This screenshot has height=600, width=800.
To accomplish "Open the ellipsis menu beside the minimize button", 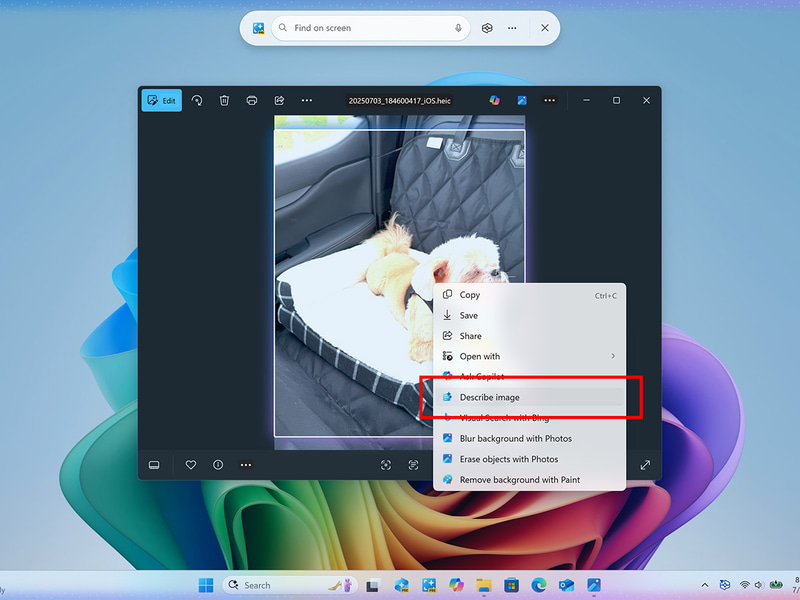I will pos(549,101).
